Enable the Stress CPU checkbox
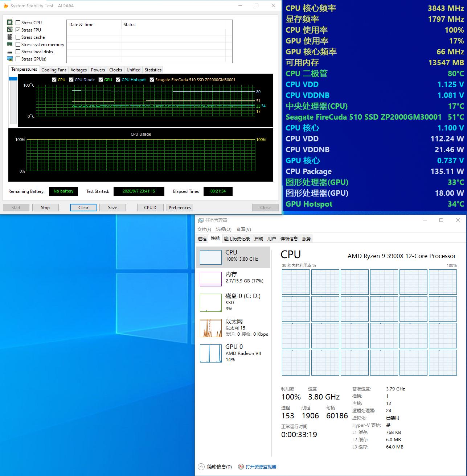Screen dimensions: 467x476 tap(18, 22)
